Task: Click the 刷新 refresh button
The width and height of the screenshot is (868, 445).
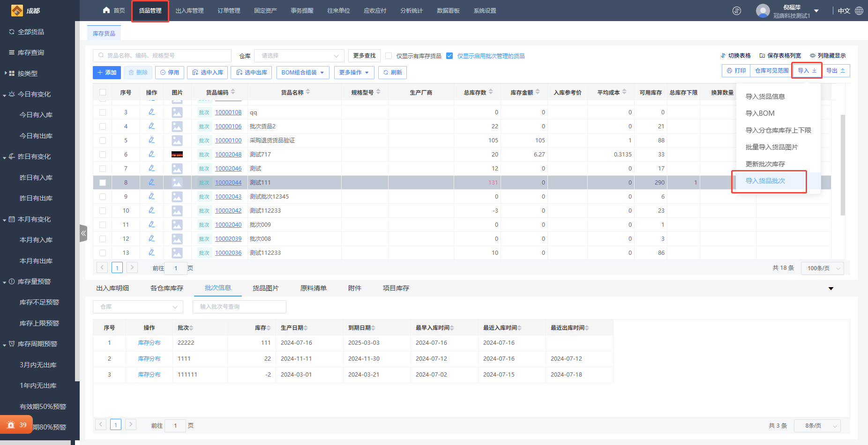Action: click(392, 73)
